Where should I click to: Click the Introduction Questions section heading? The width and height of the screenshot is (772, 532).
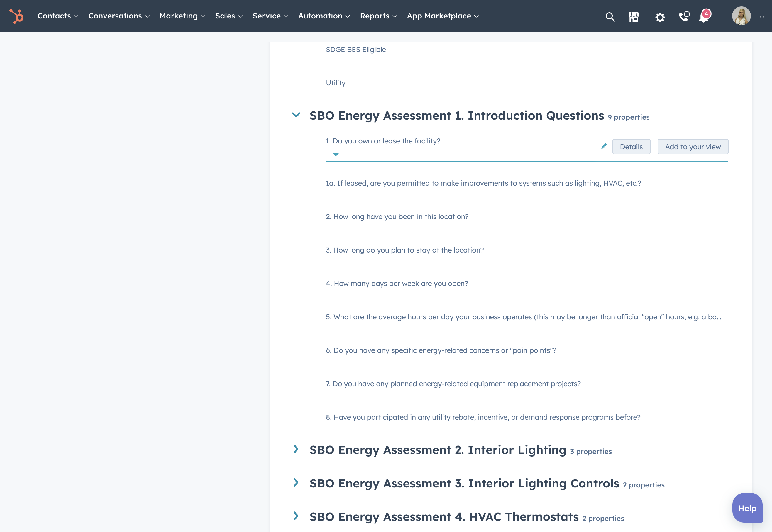click(457, 116)
